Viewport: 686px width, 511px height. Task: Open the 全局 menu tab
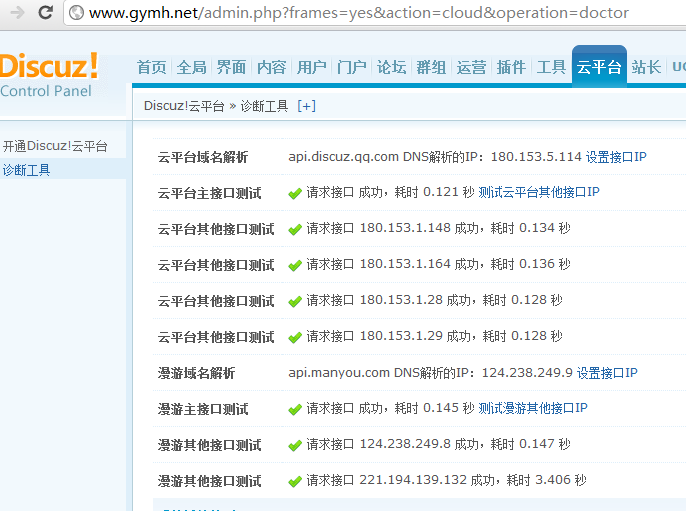192,67
